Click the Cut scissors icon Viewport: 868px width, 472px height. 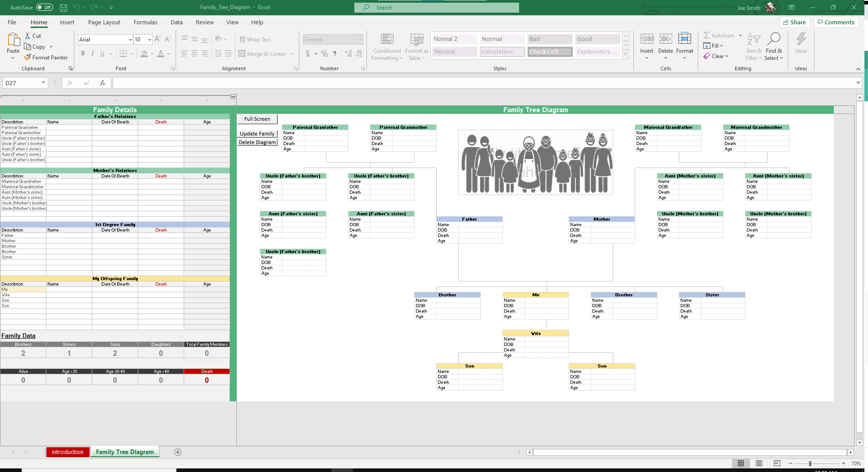point(27,36)
